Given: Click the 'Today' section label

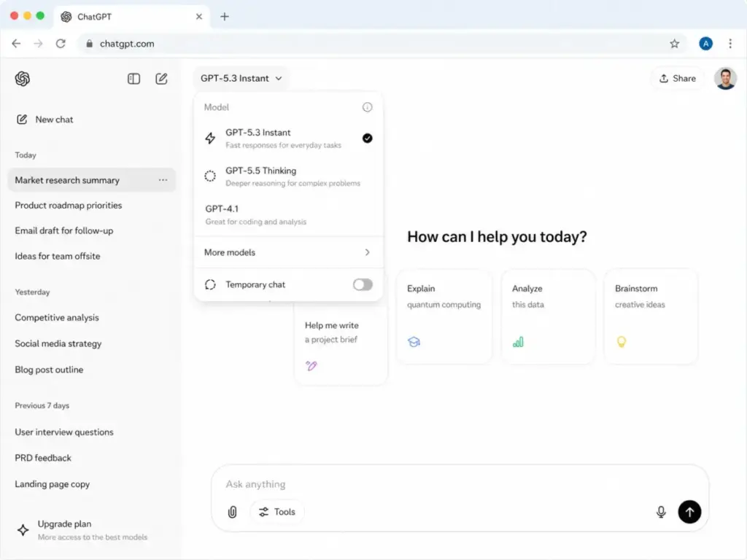Looking at the screenshot, I should coord(26,155).
